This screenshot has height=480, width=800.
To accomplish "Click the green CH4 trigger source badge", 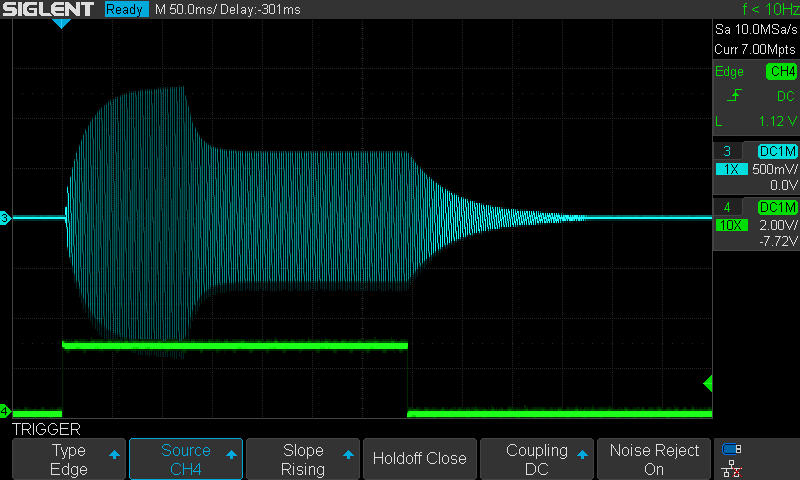I will 781,71.
